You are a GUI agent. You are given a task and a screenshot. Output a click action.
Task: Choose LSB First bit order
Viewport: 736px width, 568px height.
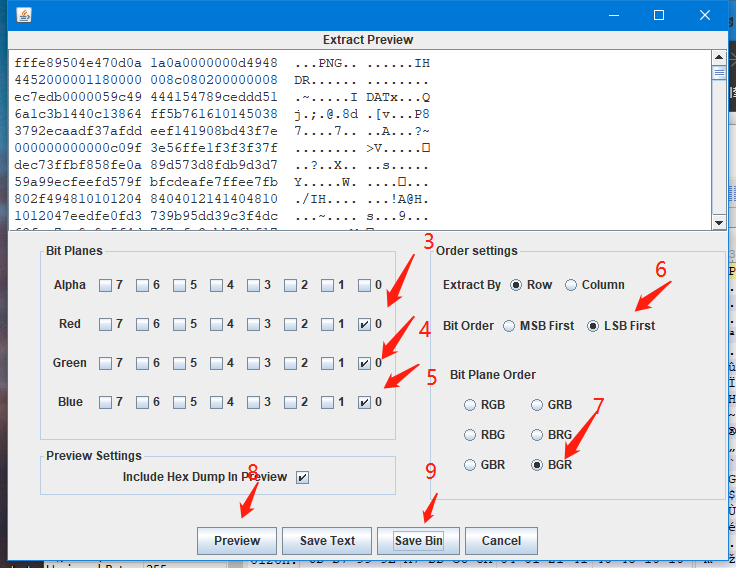pyautogui.click(x=593, y=326)
